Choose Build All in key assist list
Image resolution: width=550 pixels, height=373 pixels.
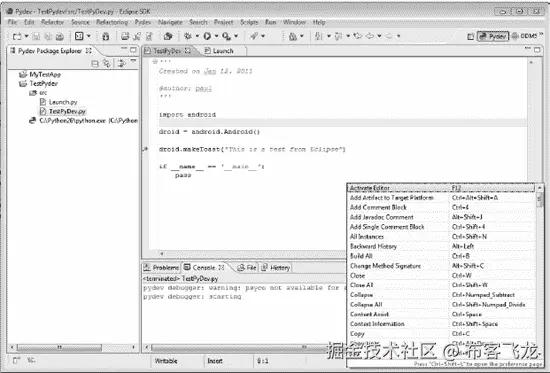pyautogui.click(x=441, y=256)
